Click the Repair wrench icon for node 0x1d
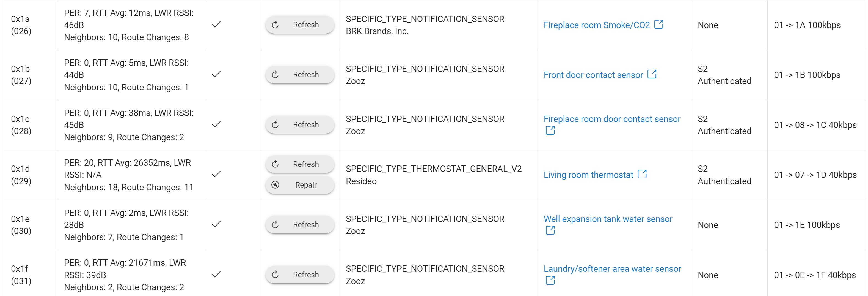Image resolution: width=868 pixels, height=296 pixels. pos(275,184)
